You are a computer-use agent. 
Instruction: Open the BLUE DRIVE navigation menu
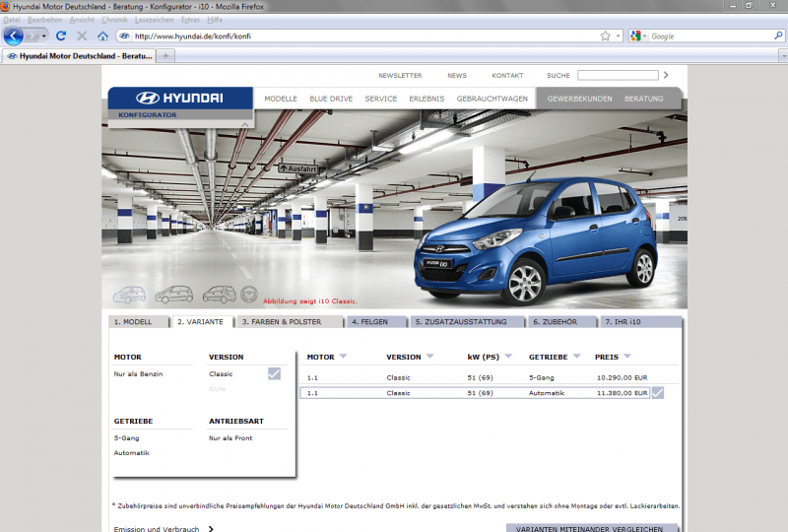pos(331,99)
